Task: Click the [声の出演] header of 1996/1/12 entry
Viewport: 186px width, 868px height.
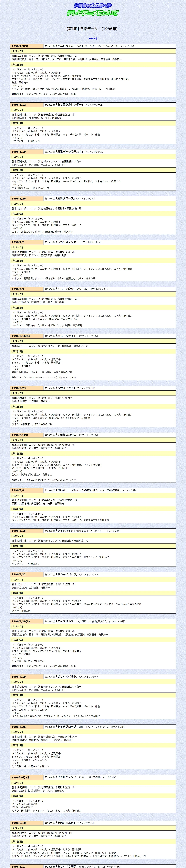Action: [x=93, y=123]
